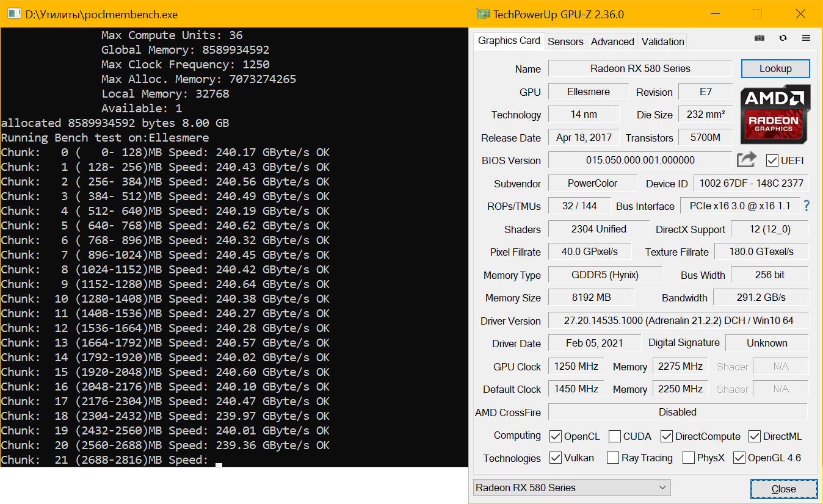Viewport: 823px width, 504px height.
Task: Open the GPU-Z hamburger menu
Action: click(806, 38)
